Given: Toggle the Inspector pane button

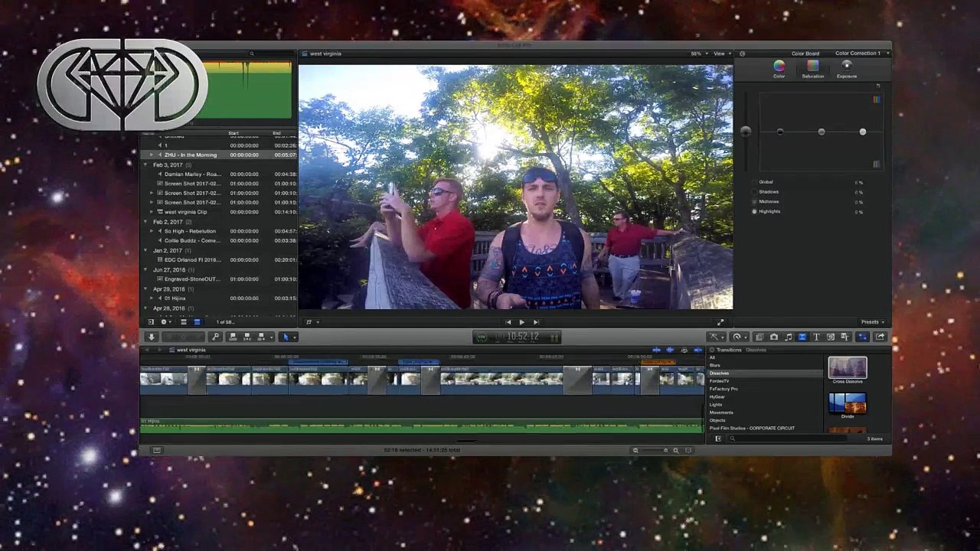Looking at the screenshot, I should (862, 337).
